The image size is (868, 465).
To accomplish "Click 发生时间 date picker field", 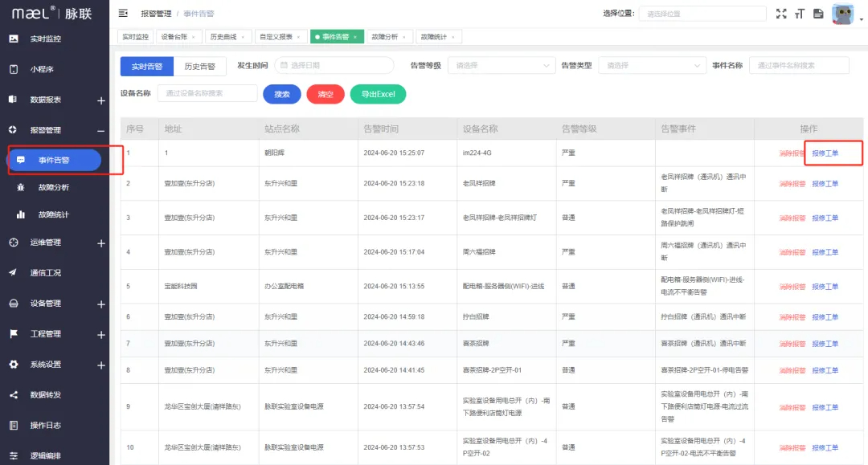I will 334,65.
